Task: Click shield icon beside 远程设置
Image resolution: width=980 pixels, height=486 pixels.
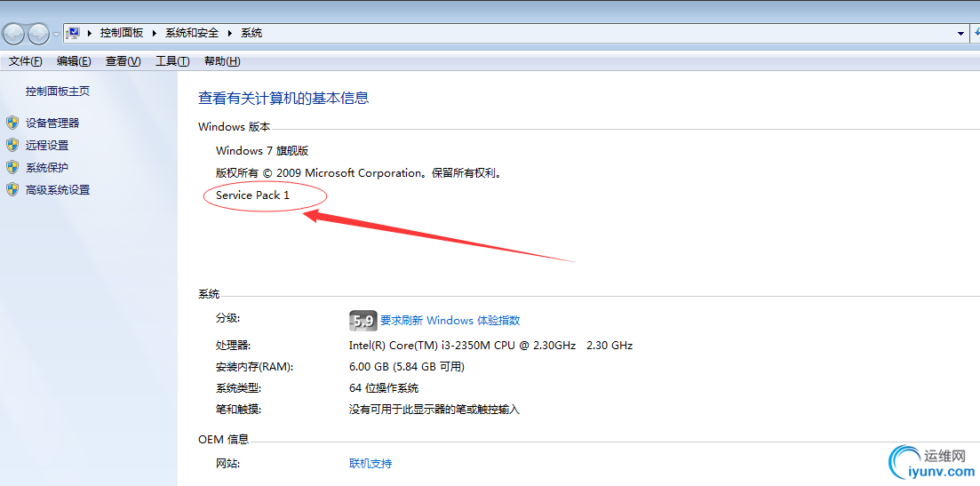Action: pyautogui.click(x=12, y=145)
